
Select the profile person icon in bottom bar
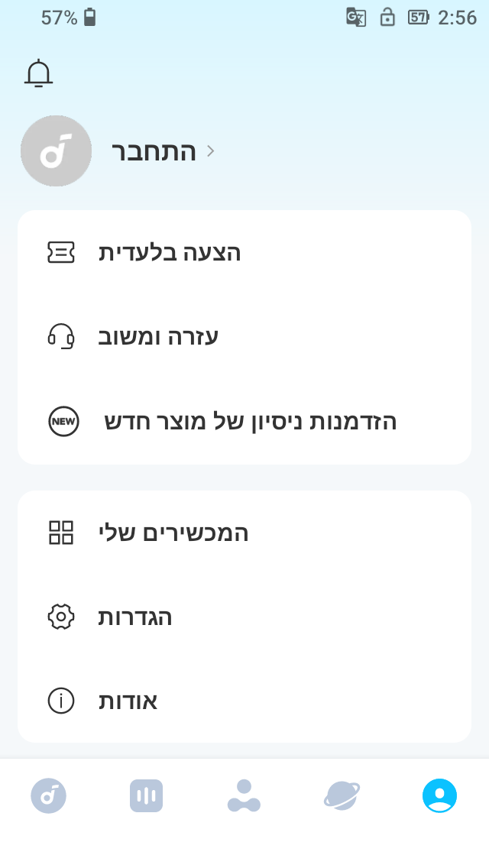439,795
